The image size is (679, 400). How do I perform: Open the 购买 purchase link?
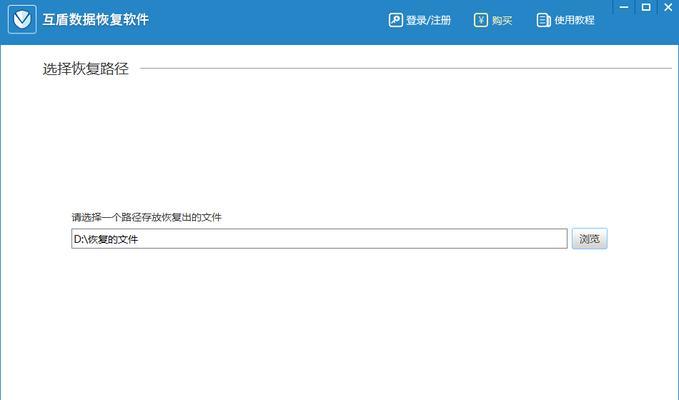point(502,20)
